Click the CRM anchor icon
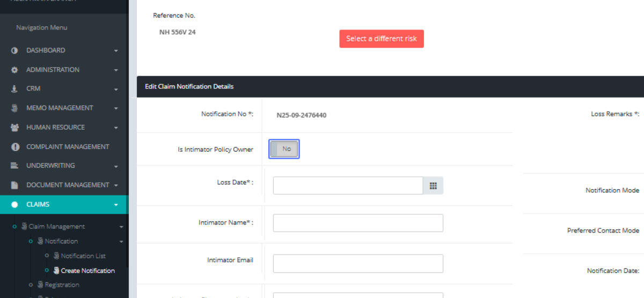 tap(14, 89)
